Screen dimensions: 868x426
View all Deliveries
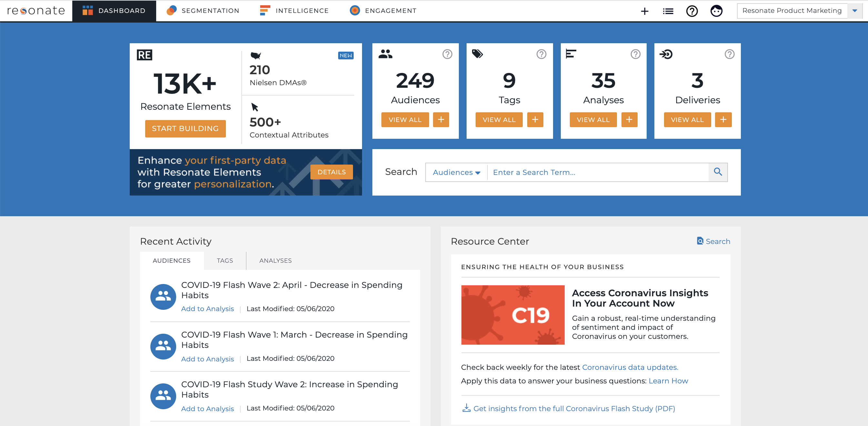point(687,120)
